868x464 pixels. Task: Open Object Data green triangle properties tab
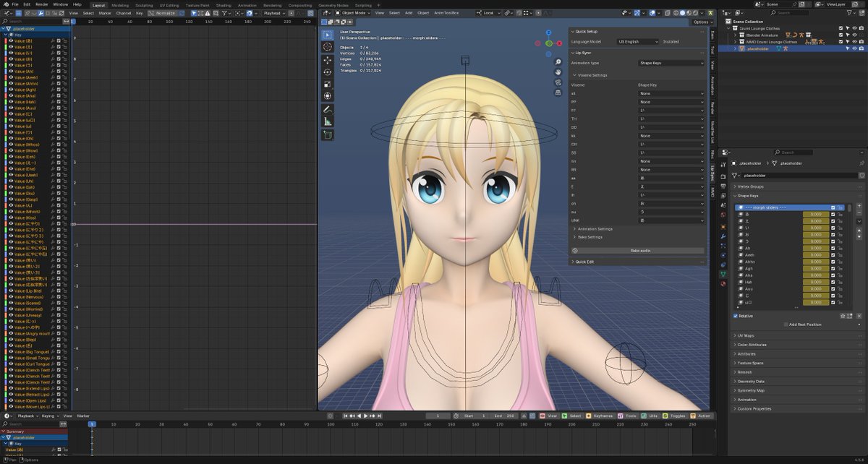click(723, 274)
